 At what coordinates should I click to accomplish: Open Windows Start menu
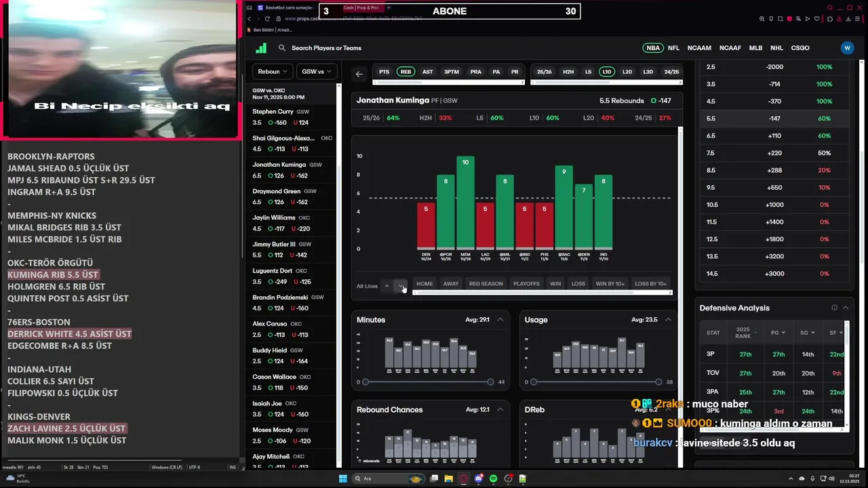[344, 479]
